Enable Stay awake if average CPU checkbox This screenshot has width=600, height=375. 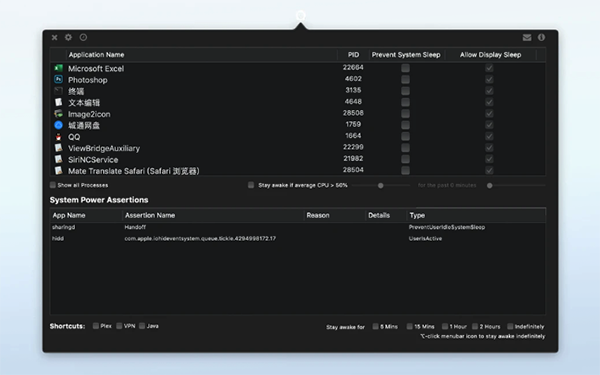click(x=251, y=185)
